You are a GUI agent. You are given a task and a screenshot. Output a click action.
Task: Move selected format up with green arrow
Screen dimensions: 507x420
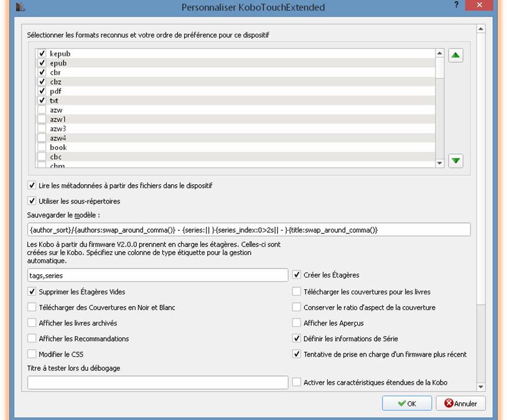click(455, 55)
